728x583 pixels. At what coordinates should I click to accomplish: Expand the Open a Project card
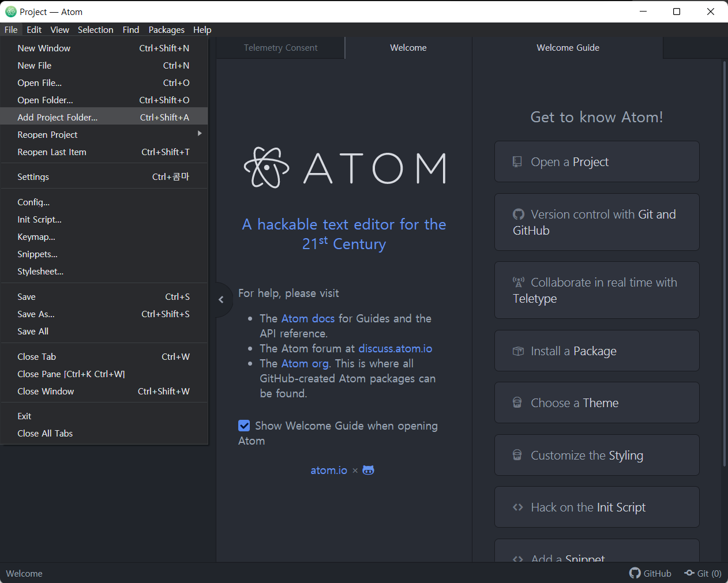597,162
